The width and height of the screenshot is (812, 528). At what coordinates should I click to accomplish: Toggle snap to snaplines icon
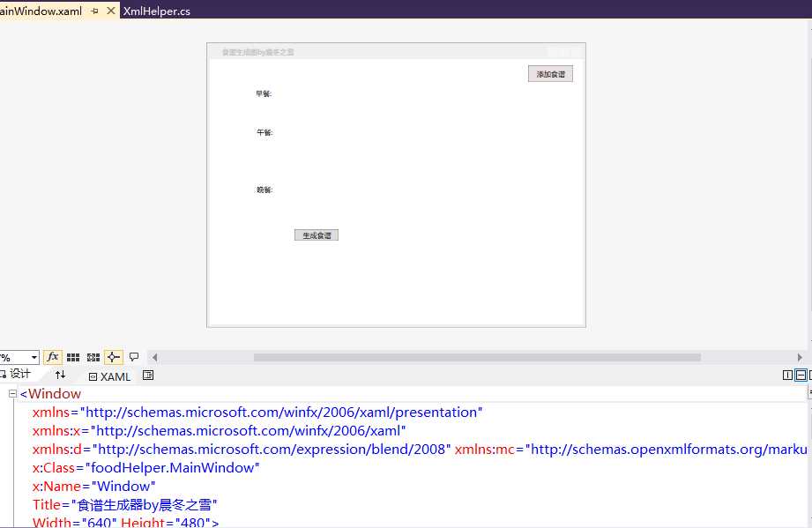(x=114, y=357)
